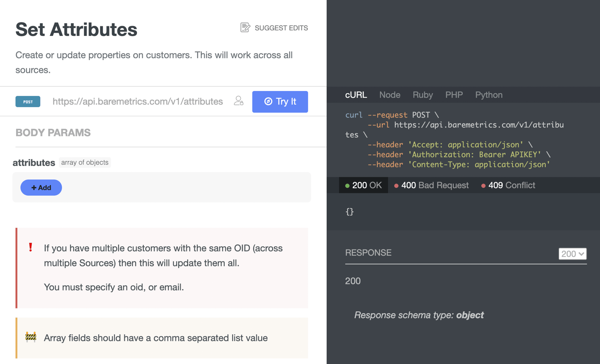Click the API endpoint URL field
Image resolution: width=600 pixels, height=364 pixels.
coord(138,101)
